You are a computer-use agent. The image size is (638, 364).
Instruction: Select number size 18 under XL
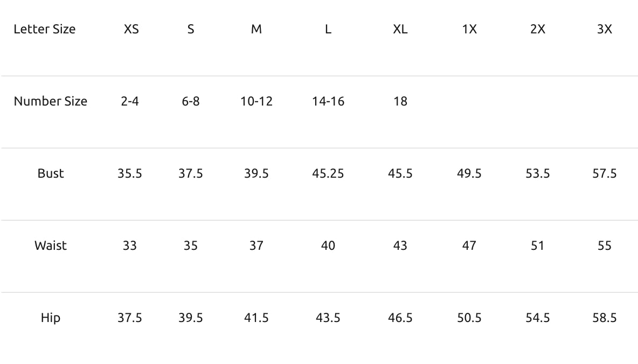coord(400,101)
